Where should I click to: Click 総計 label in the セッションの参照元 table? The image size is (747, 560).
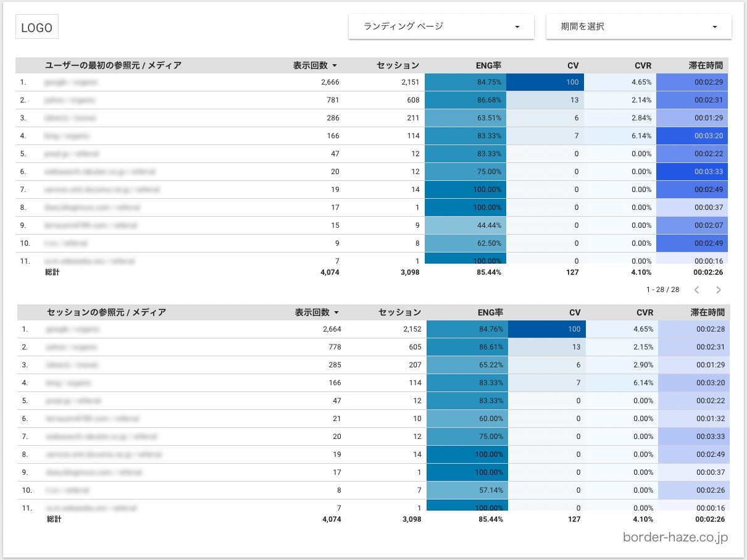[x=54, y=519]
